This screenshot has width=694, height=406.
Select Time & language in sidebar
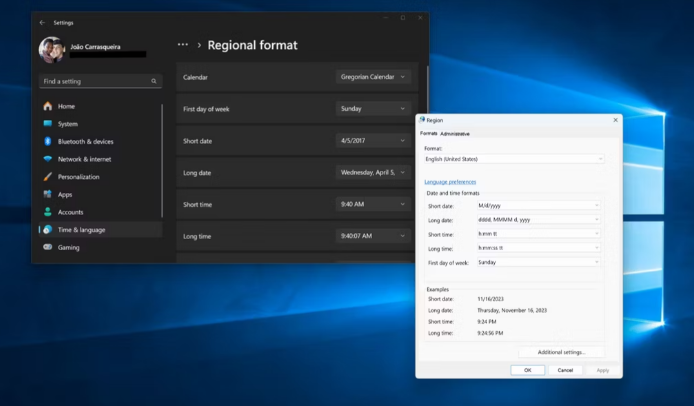[100, 230]
